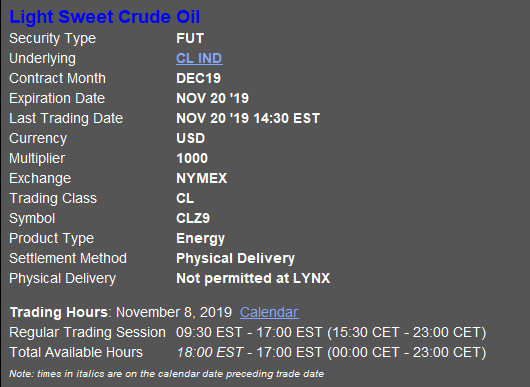Click the Energy product type value

tap(200, 239)
